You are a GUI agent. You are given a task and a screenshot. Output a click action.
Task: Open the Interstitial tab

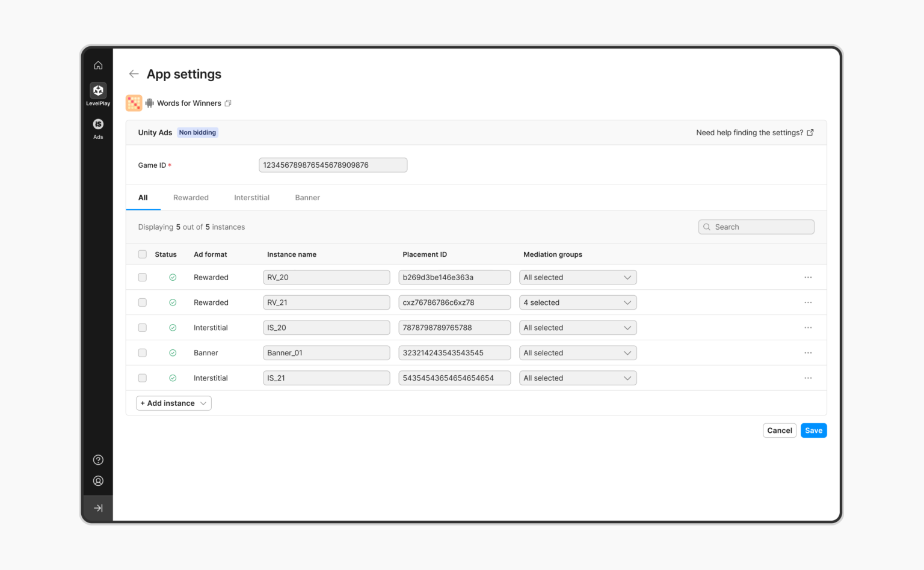[x=251, y=197]
